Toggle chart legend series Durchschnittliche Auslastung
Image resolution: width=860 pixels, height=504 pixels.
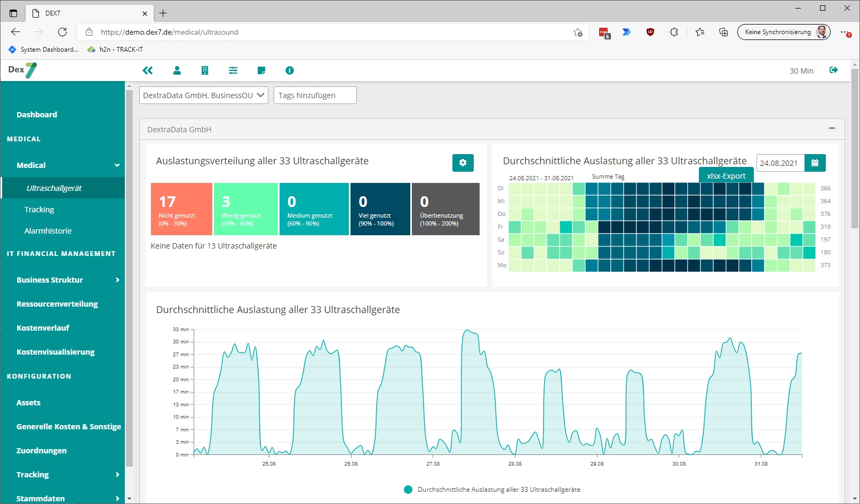(x=498, y=490)
